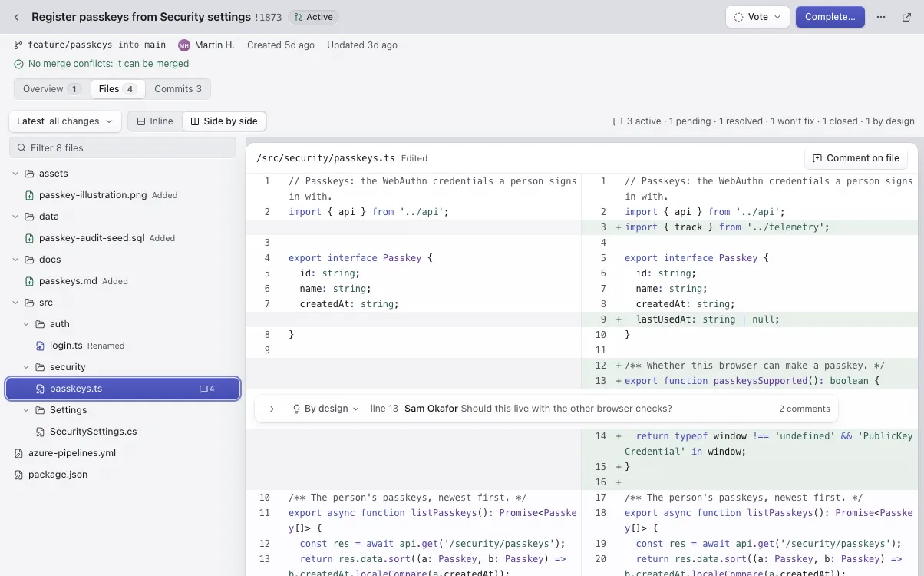The image size is (924, 576).
Task: Click the Comment on file button
Action: click(x=856, y=158)
